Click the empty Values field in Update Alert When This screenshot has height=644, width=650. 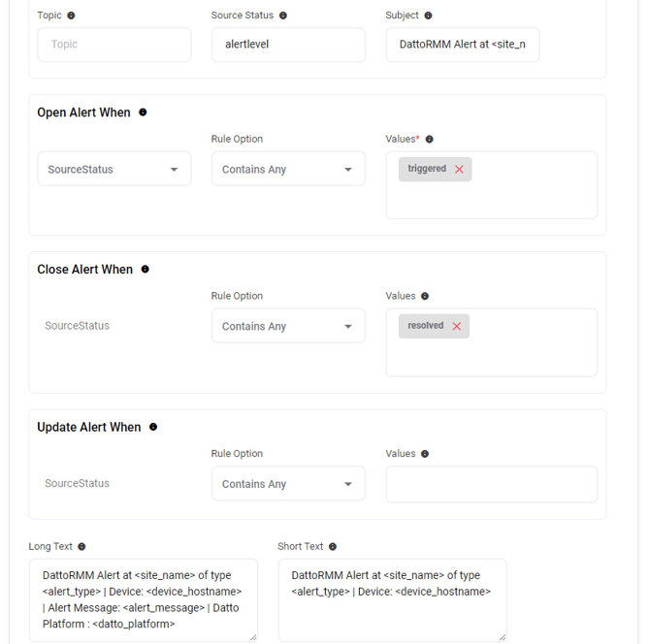[x=491, y=484]
